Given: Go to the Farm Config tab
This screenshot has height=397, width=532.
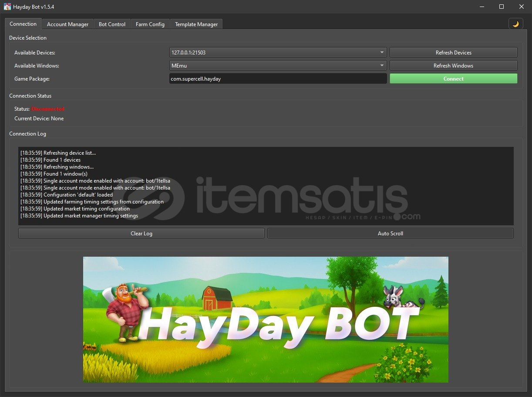Looking at the screenshot, I should pyautogui.click(x=150, y=24).
